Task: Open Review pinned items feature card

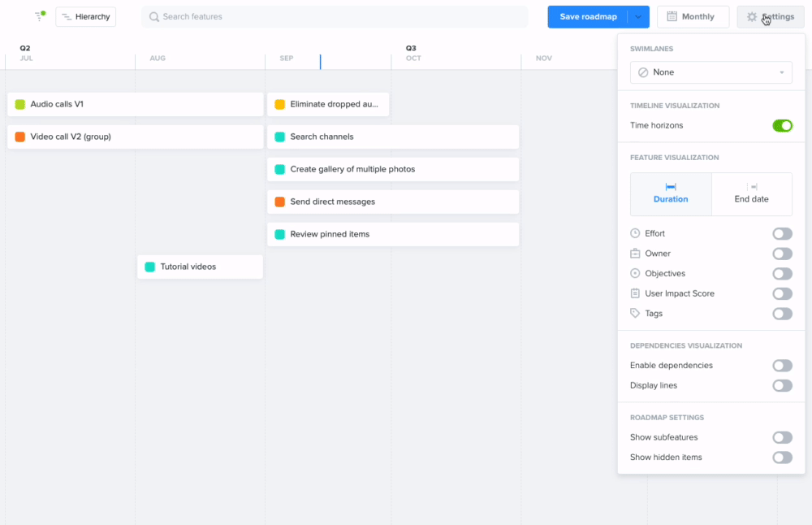Action: [x=393, y=234]
